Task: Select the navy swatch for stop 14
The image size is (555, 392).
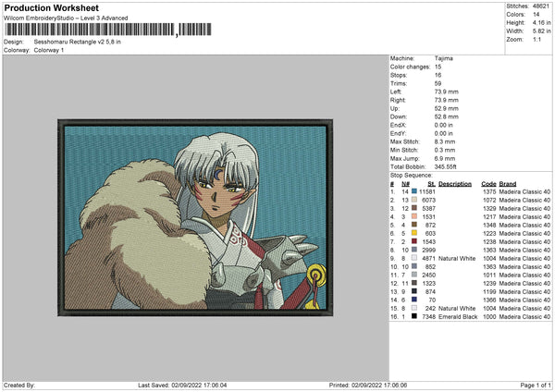Action: [413, 300]
